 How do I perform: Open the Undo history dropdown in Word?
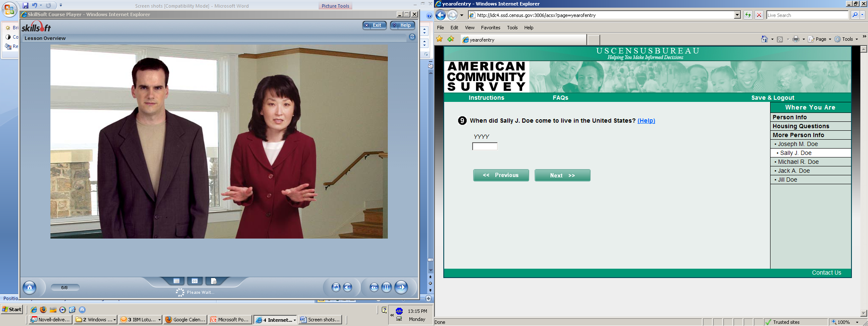[x=41, y=6]
